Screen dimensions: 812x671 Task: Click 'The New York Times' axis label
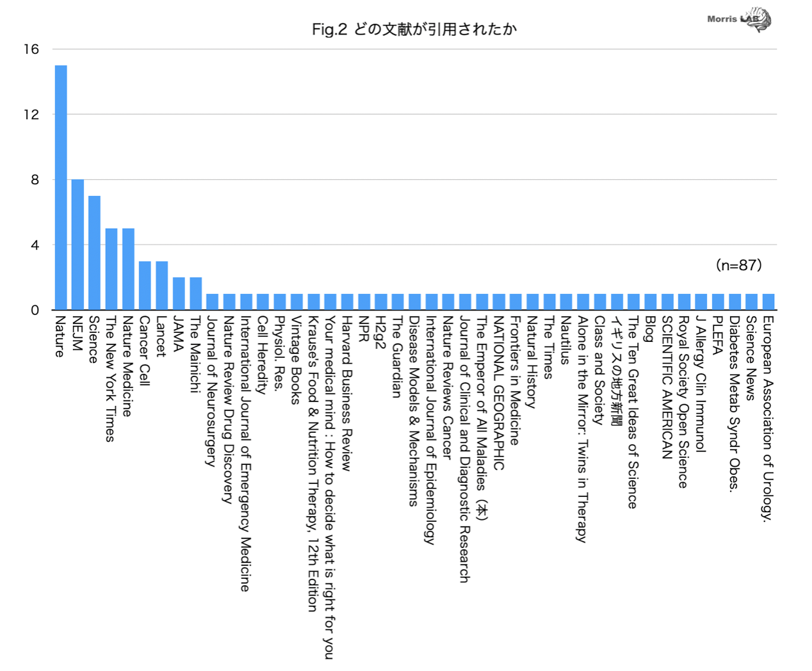click(111, 378)
